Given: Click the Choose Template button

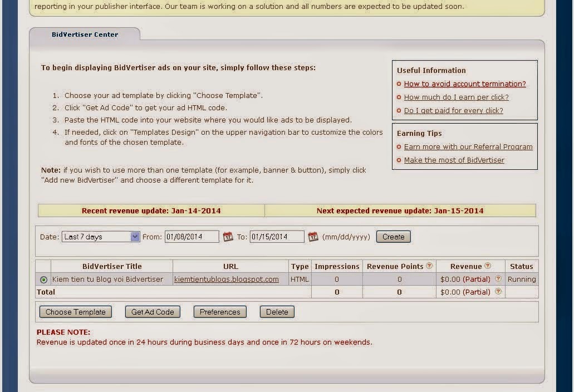Looking at the screenshot, I should (x=75, y=312).
